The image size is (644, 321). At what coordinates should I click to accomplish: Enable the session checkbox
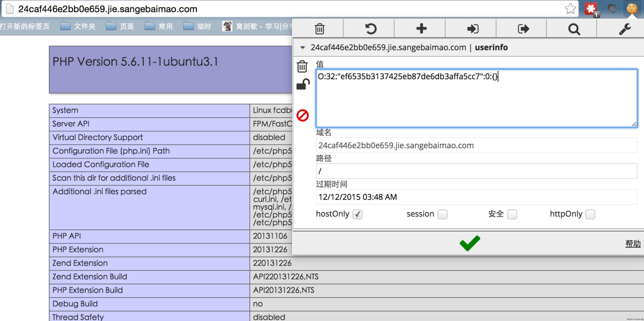pyautogui.click(x=442, y=214)
